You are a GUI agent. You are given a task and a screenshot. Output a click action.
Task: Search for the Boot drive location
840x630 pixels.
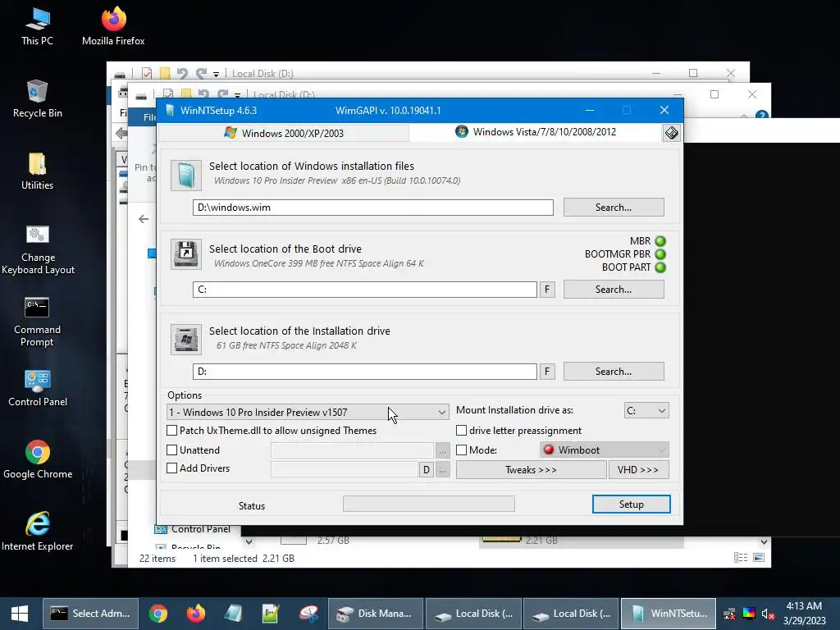click(x=614, y=290)
